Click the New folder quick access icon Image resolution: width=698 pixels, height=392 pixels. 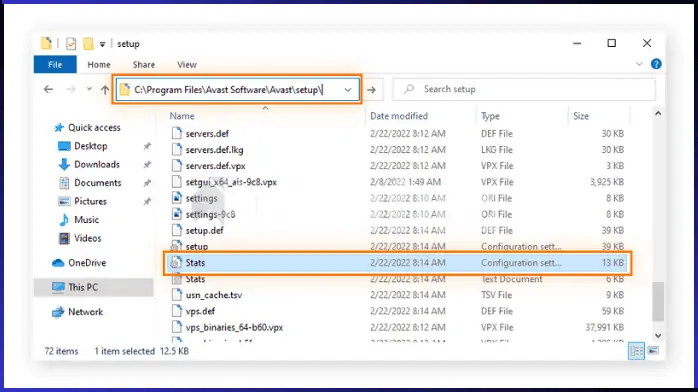pyautogui.click(x=88, y=44)
